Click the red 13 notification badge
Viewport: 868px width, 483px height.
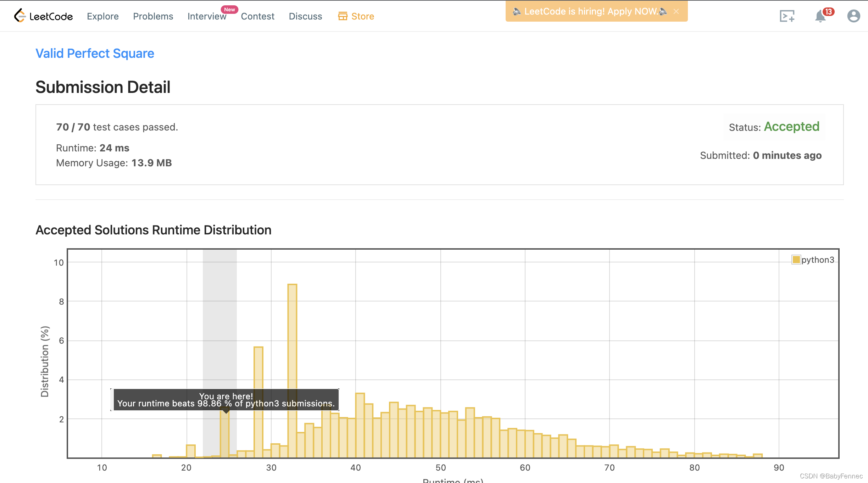(828, 12)
